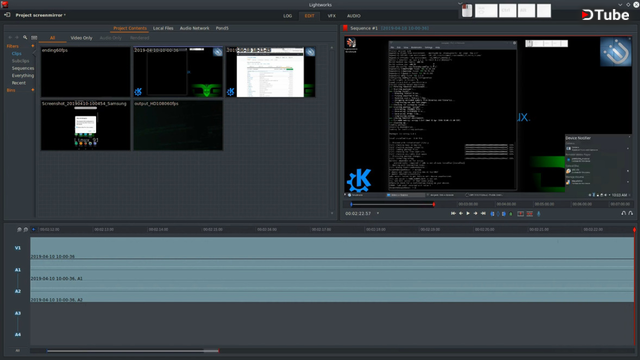Screen dimensions: 640x360
Task: Click the 00:02:22.57 timecode field
Action: 358,213
